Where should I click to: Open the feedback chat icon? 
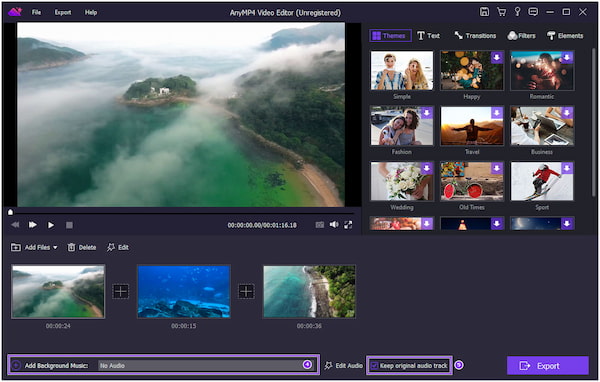pos(533,12)
